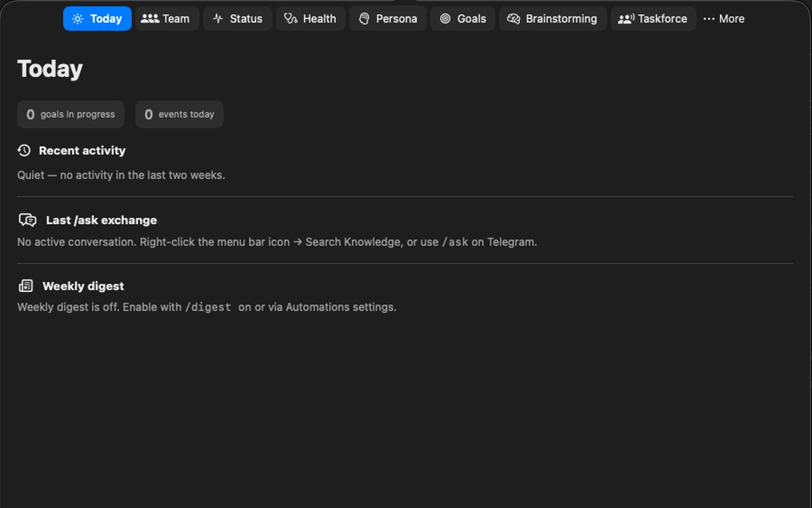Click the Recent activity clock icon
Viewport: 812px width, 508px height.
tap(24, 150)
